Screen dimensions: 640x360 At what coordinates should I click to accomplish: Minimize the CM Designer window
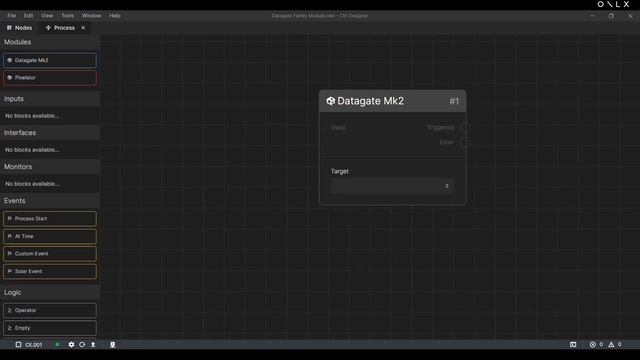point(592,16)
